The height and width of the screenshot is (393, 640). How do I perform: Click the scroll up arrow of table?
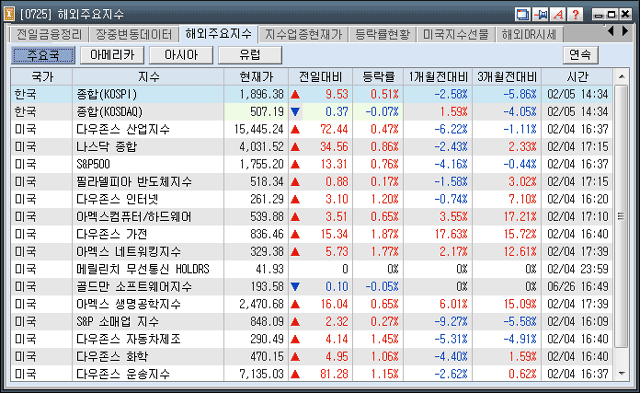click(x=621, y=76)
